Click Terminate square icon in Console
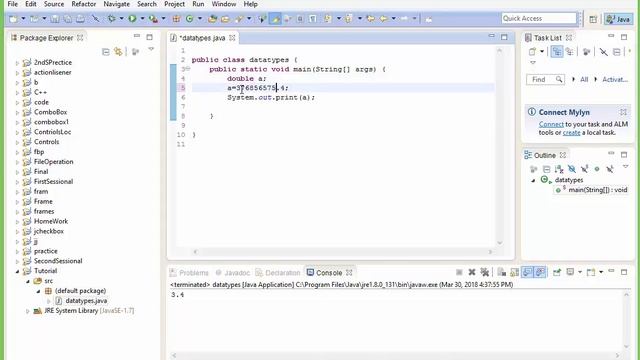The height and width of the screenshot is (360, 640). [459, 272]
